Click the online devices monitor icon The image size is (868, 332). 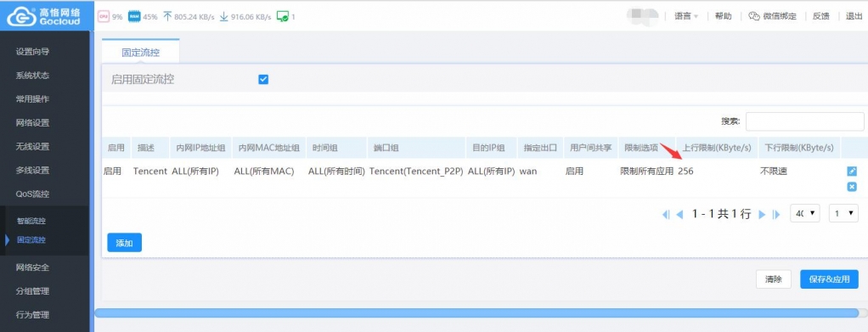tap(282, 17)
